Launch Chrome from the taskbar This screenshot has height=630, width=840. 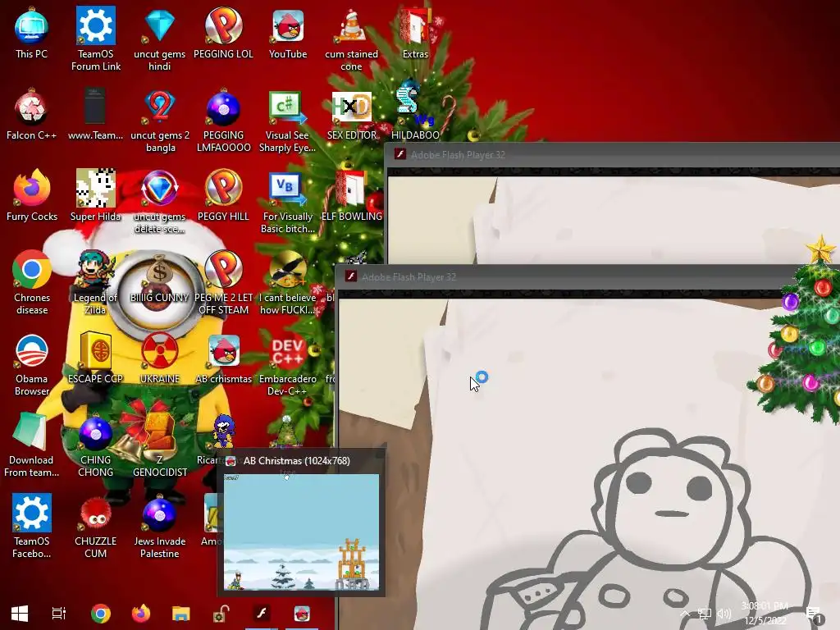100,614
